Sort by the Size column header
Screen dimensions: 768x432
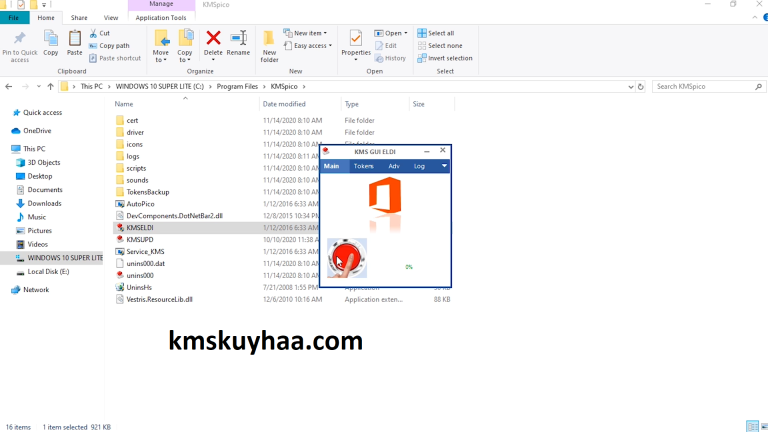pyautogui.click(x=418, y=104)
